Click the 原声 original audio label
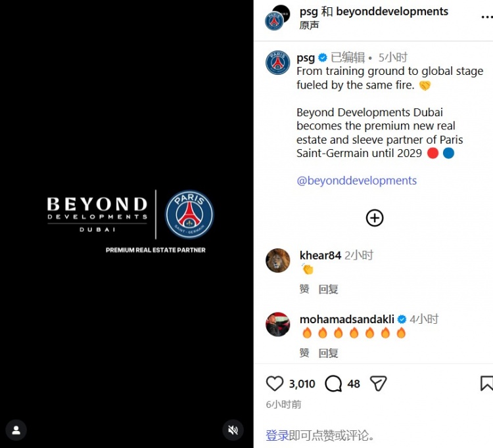The width and height of the screenshot is (493, 448). tap(309, 25)
